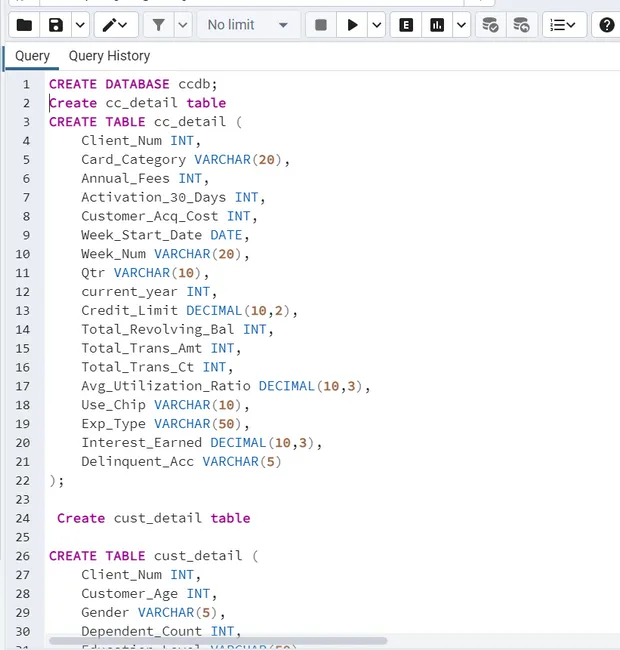Viewport: 620px width, 650px height.
Task: Save the query file
Action: point(56,25)
